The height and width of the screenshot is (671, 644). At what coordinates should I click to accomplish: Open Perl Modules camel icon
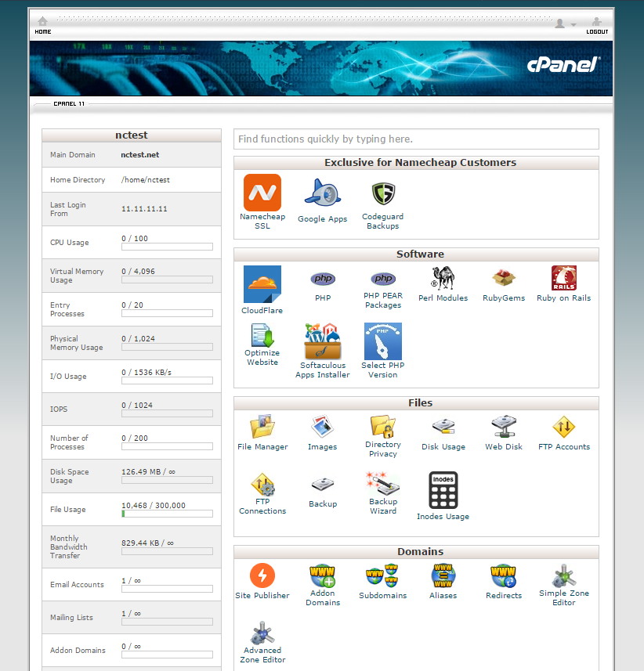coord(443,278)
